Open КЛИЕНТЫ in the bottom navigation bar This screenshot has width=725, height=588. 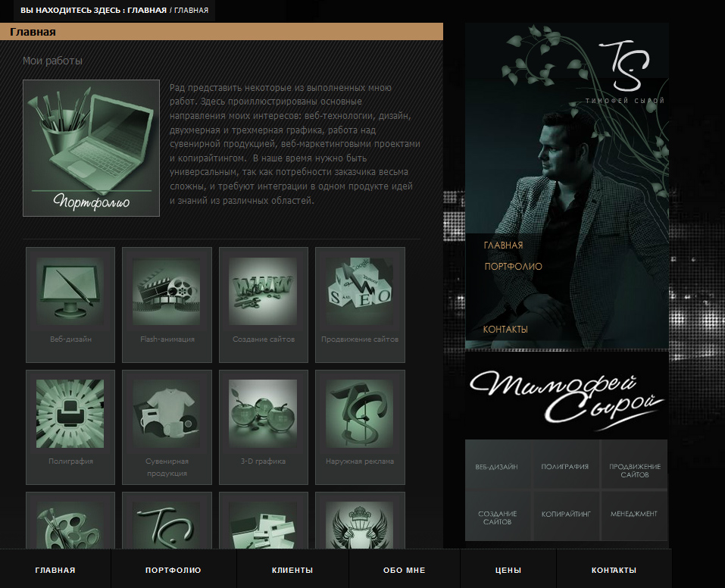pyautogui.click(x=292, y=570)
